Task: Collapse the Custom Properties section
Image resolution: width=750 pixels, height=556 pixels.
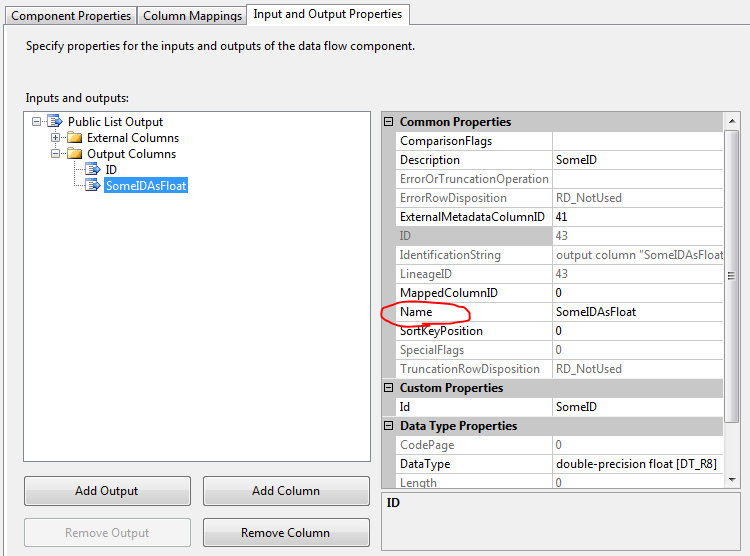Action: 389,388
